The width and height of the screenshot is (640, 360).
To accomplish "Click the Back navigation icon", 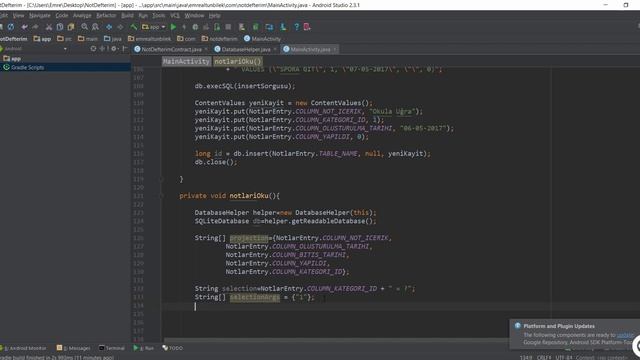I will [109, 27].
